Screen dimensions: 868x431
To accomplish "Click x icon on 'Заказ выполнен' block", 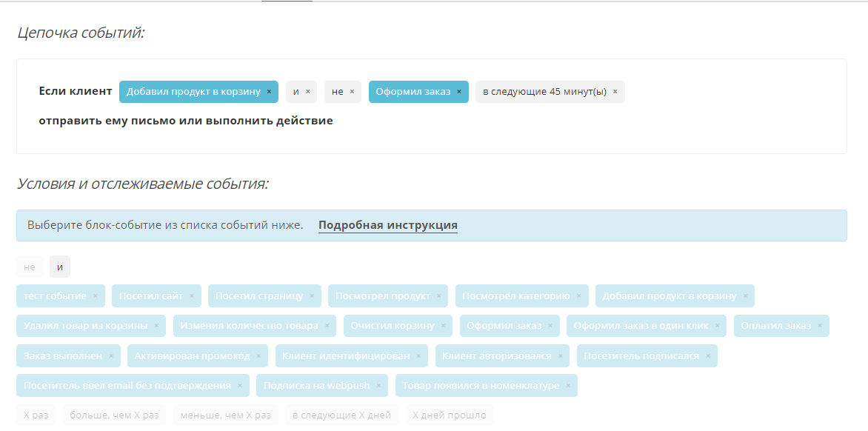I will coord(111,356).
